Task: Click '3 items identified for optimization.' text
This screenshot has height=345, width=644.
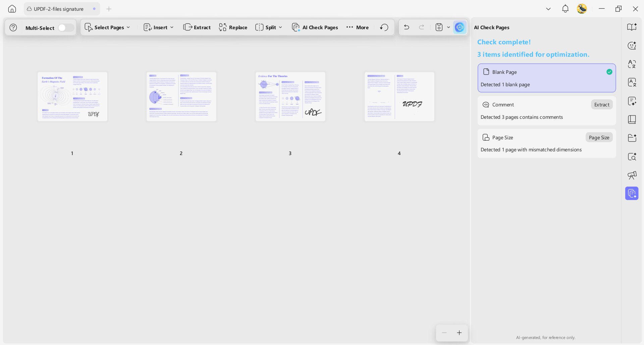Action: 533,54
